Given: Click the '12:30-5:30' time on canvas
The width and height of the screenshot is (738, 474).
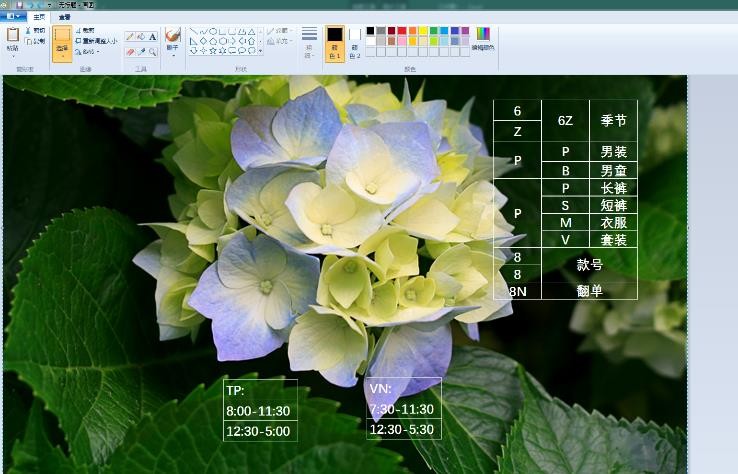Looking at the screenshot, I should pyautogui.click(x=401, y=429).
